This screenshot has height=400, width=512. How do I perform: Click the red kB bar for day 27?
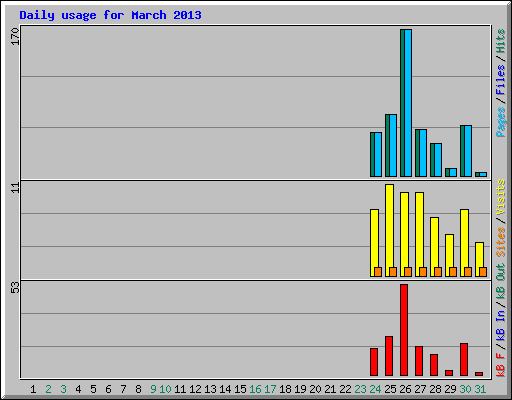[419, 361]
